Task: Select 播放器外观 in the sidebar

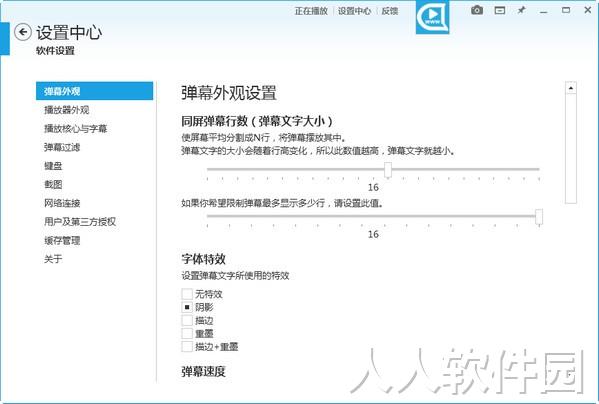Action: pyautogui.click(x=66, y=110)
